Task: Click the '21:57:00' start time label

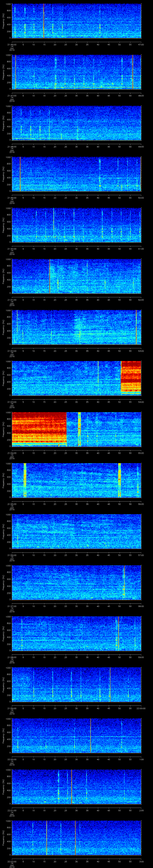Action: (x=12, y=606)
